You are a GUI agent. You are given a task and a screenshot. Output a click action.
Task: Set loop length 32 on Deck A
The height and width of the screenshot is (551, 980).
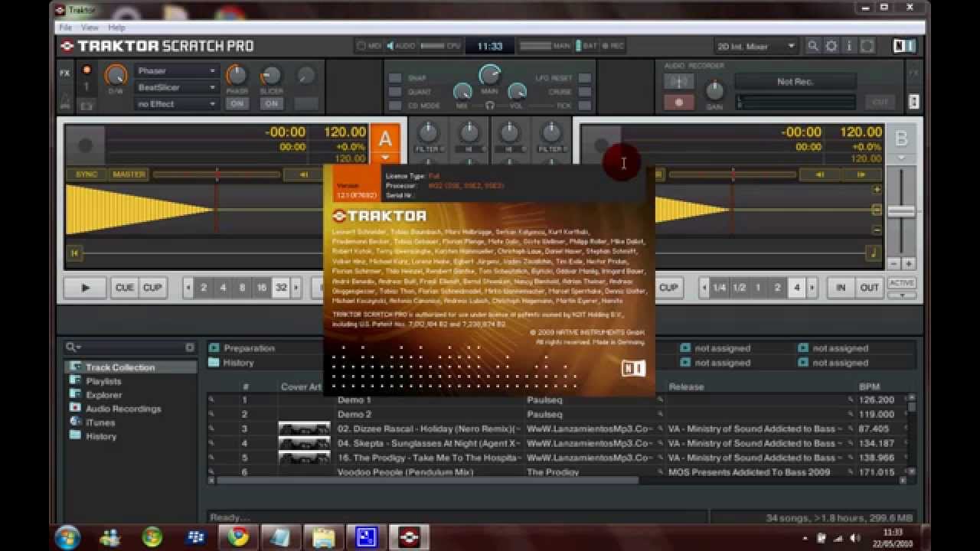[x=281, y=288]
